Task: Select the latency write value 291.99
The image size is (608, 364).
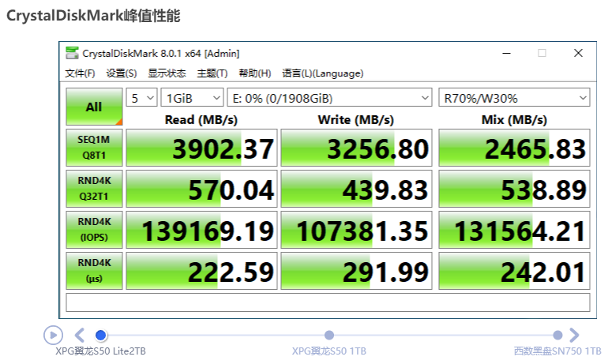Action: point(356,271)
